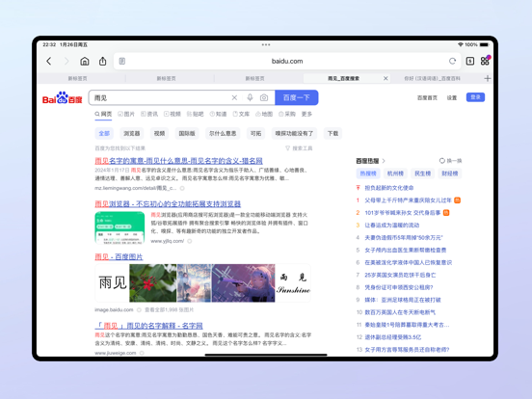Expand the 更多 categories menu
The width and height of the screenshot is (532, 399).
tap(306, 114)
